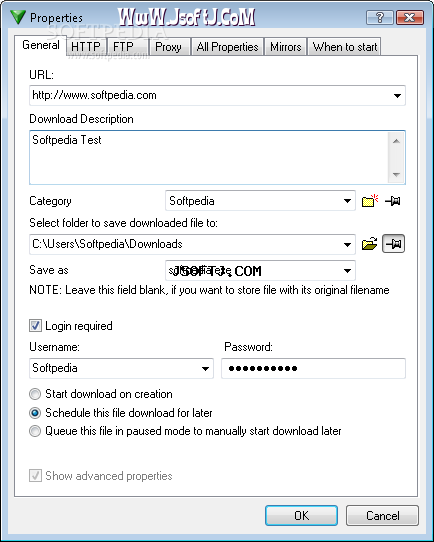434x542 pixels.
Task: Uncheck the Login required checkbox
Action: pyautogui.click(x=35, y=326)
